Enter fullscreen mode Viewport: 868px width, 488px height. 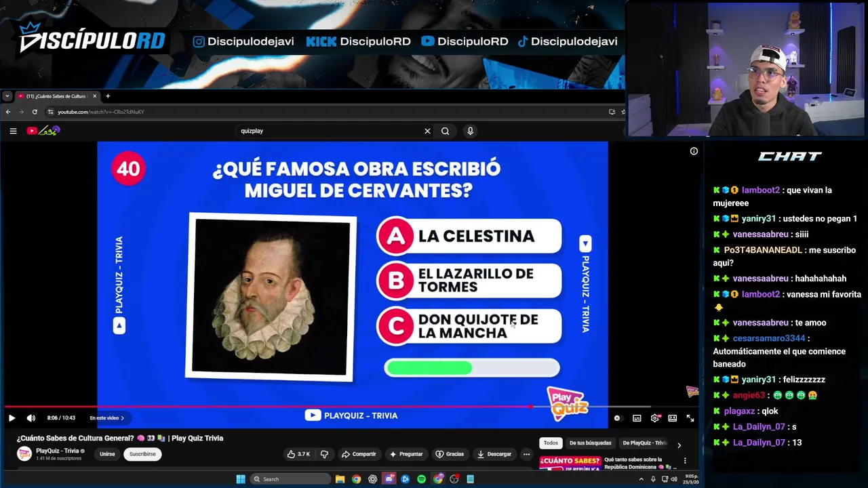click(x=690, y=418)
